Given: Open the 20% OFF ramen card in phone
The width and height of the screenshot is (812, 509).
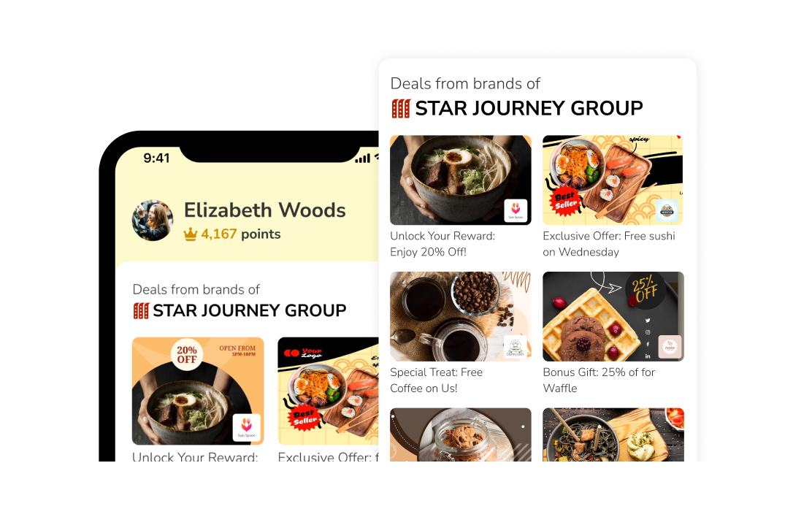Looking at the screenshot, I should (198, 391).
